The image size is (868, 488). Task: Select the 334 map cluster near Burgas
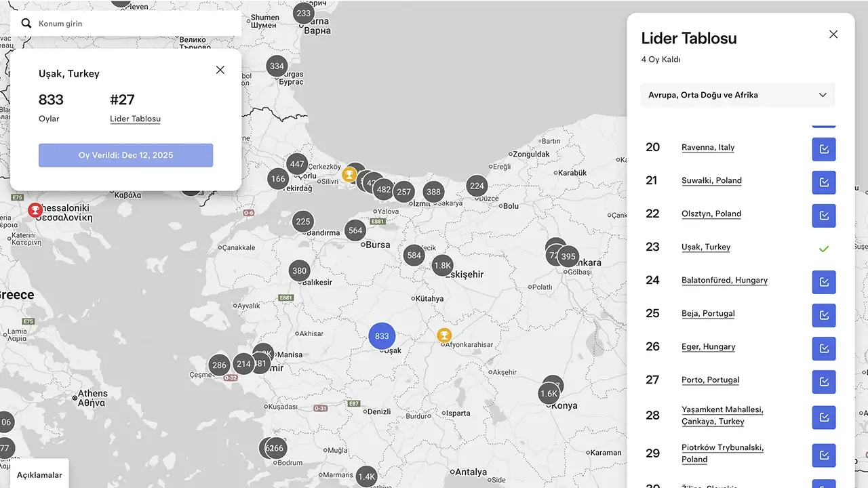277,66
